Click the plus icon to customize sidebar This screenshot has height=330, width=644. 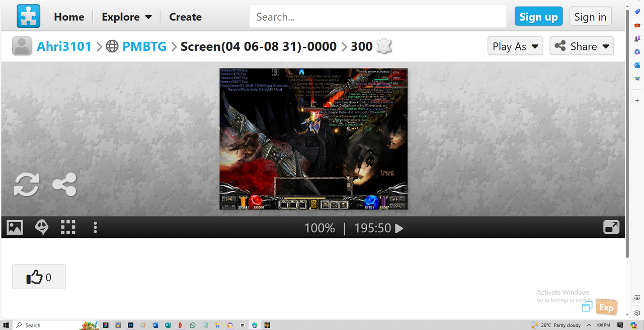tap(637, 100)
